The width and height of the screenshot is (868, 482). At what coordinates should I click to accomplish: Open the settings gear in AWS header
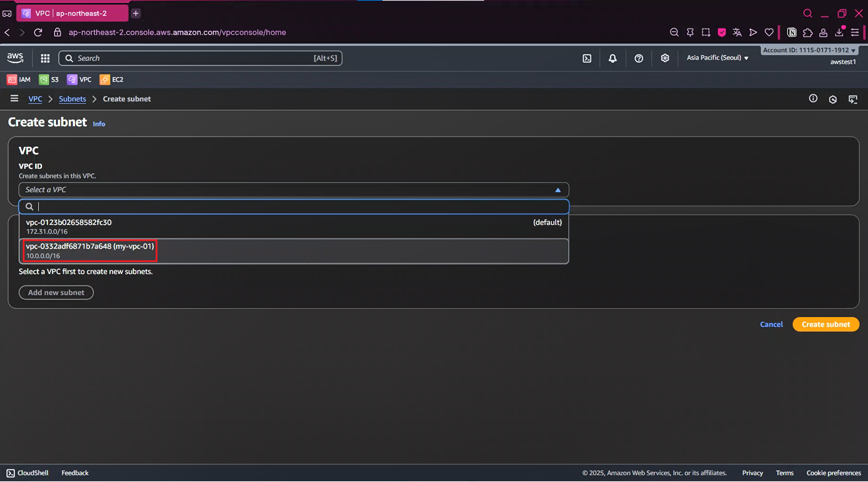pyautogui.click(x=665, y=58)
